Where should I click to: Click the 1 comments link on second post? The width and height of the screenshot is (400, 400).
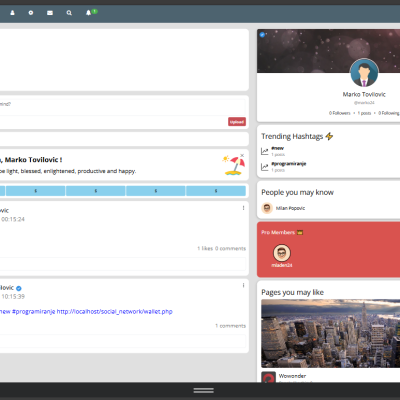click(230, 326)
